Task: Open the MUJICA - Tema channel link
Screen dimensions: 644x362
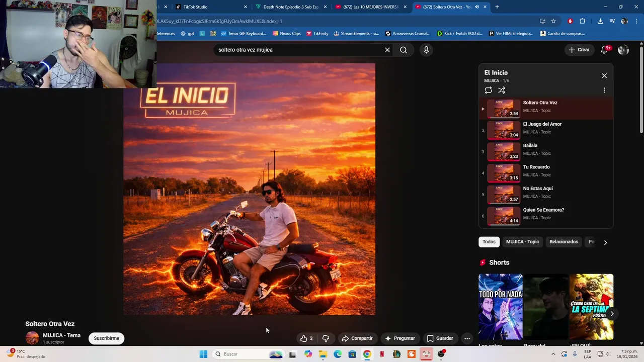Action: click(61, 335)
